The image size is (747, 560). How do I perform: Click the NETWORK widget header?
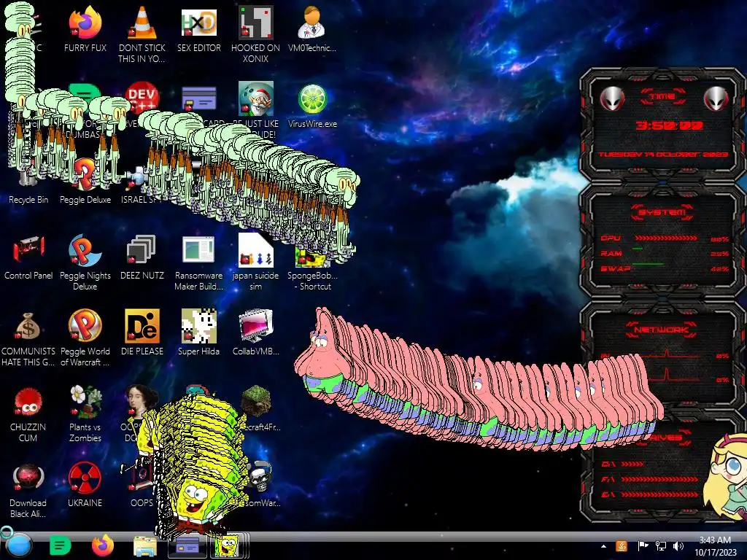662,330
